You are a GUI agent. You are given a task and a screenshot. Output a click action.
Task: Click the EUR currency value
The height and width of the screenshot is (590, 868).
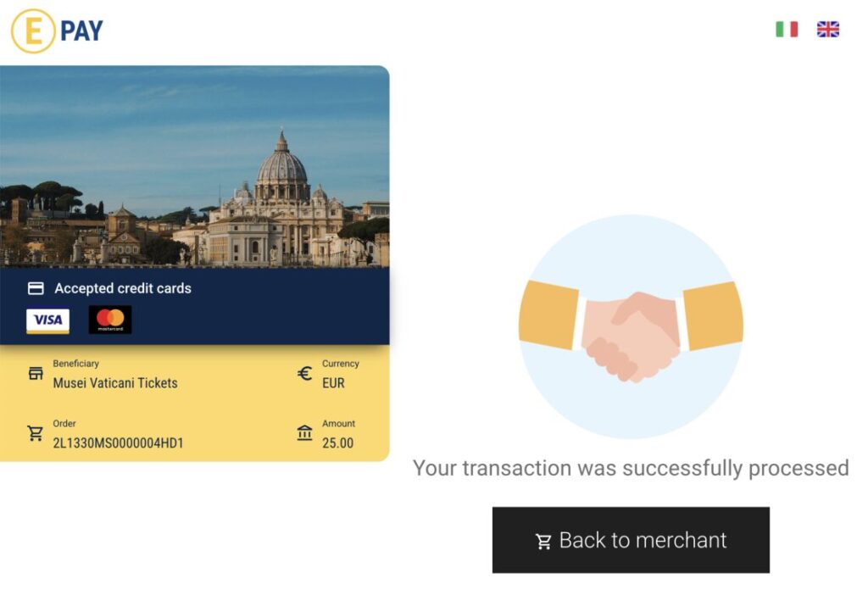(x=333, y=383)
